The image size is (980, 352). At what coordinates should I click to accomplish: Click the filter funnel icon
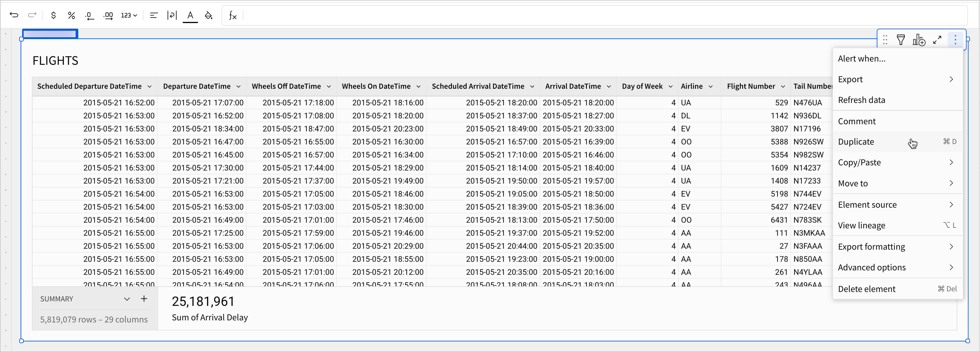[x=901, y=40]
